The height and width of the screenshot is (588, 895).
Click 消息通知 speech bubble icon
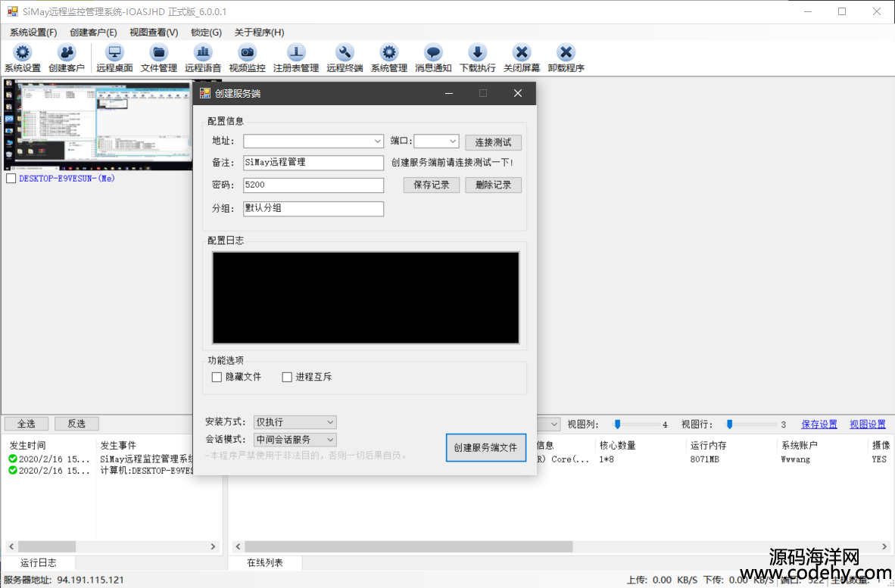433,58
